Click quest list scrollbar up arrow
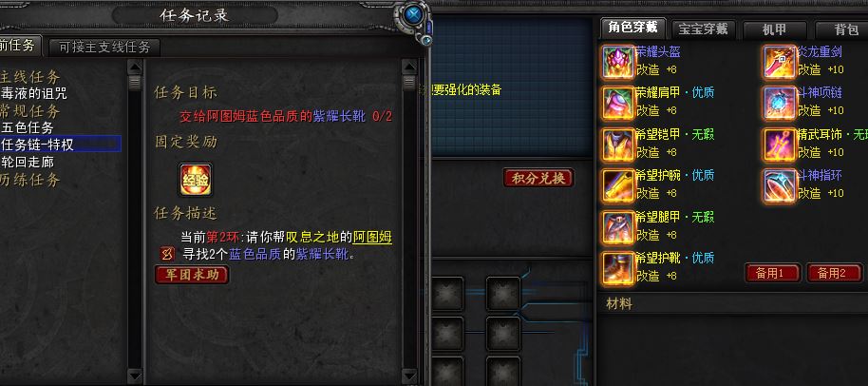Screen dimensions: 868x386 [x=135, y=68]
